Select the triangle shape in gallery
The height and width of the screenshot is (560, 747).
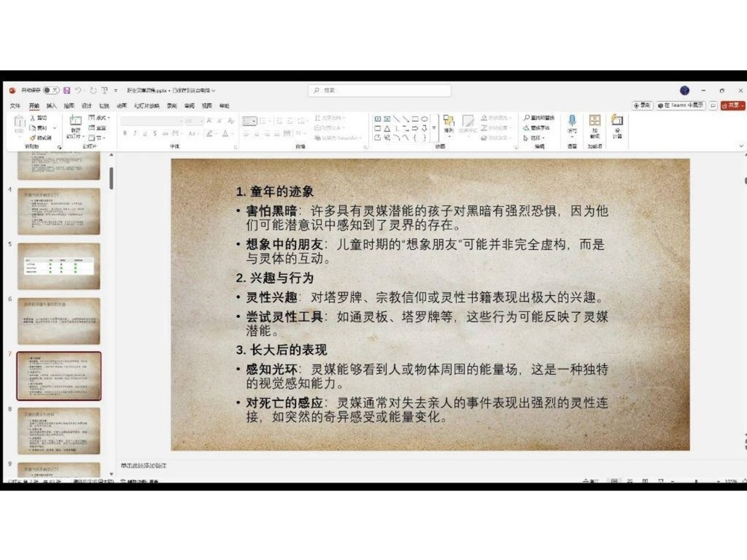(387, 128)
